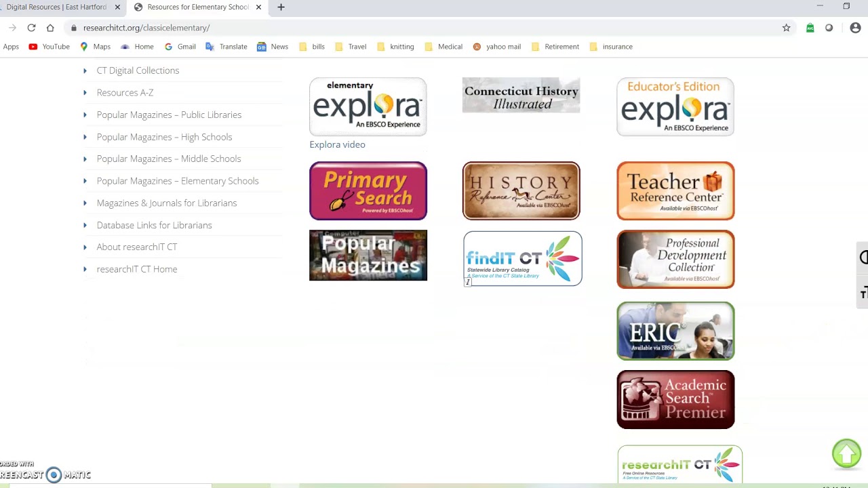Open Educator's Edition Explora tile

(x=675, y=106)
